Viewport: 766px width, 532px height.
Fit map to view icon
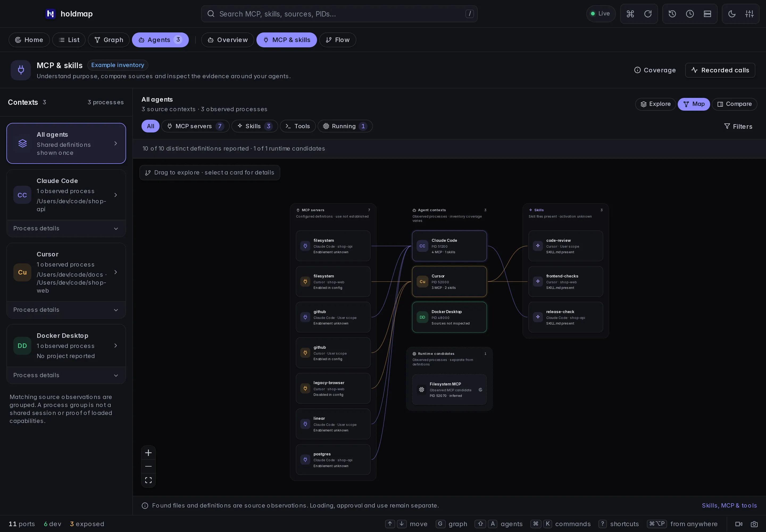point(148,480)
